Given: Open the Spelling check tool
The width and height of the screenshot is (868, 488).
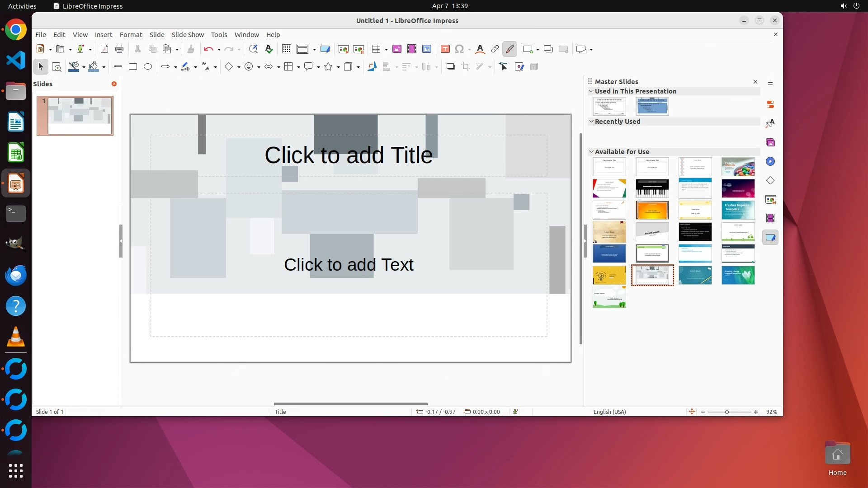Looking at the screenshot, I should 269,49.
